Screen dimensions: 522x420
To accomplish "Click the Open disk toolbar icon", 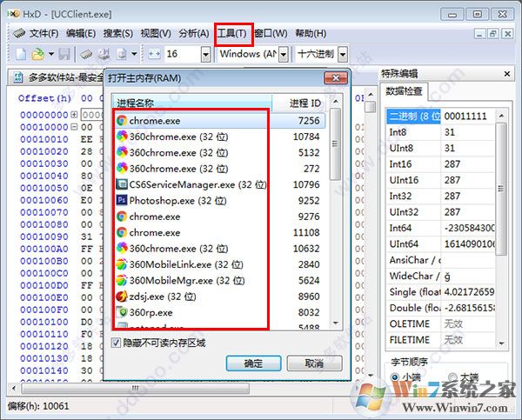I will tap(104, 54).
